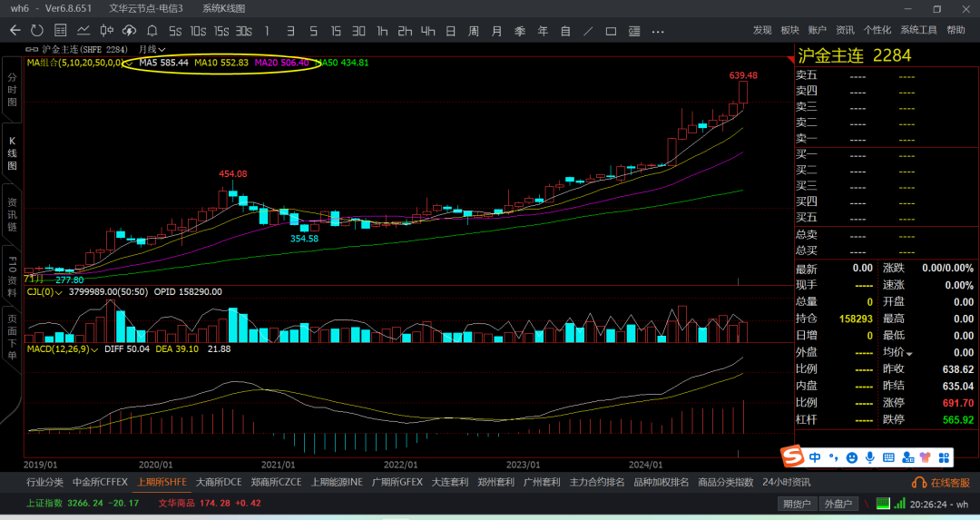The height and width of the screenshot is (520, 980).
Task: Open the emoji smiley icon in the Sogou bar
Action: click(x=851, y=457)
